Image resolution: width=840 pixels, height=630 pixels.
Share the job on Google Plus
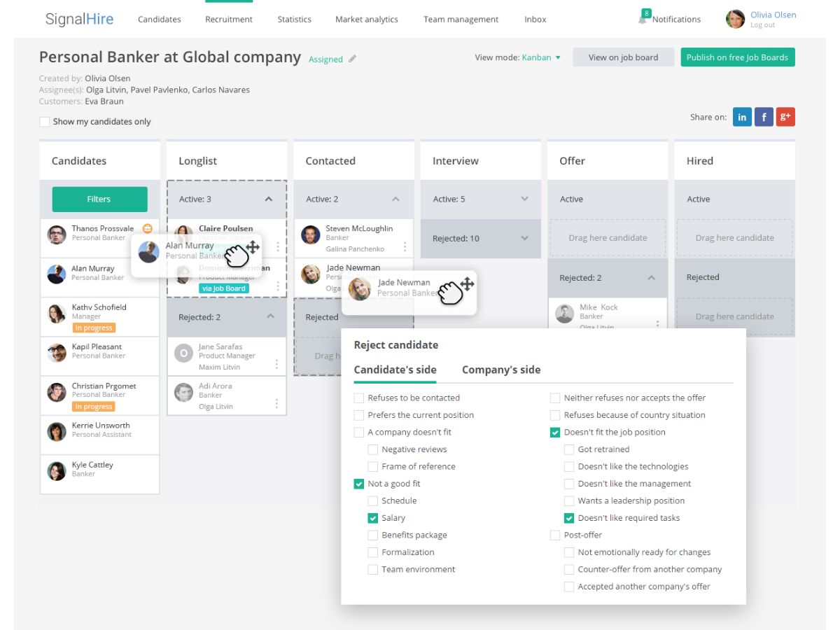point(785,117)
